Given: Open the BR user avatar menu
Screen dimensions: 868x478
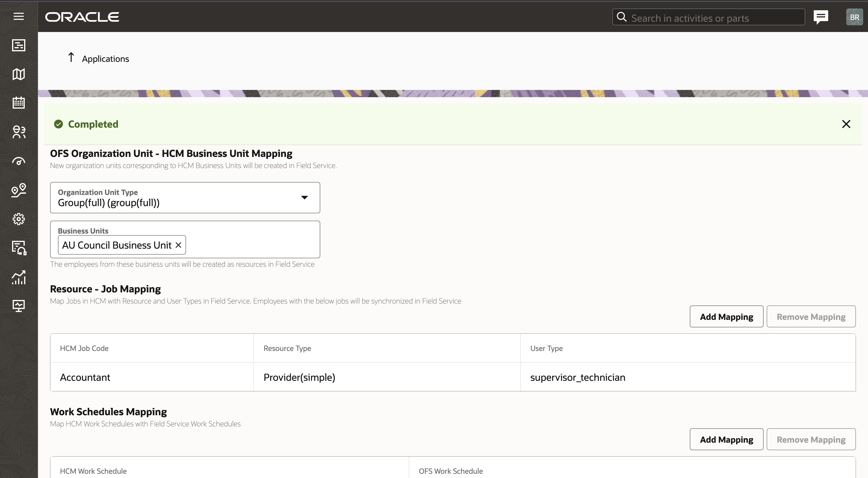Looking at the screenshot, I should 854,17.
